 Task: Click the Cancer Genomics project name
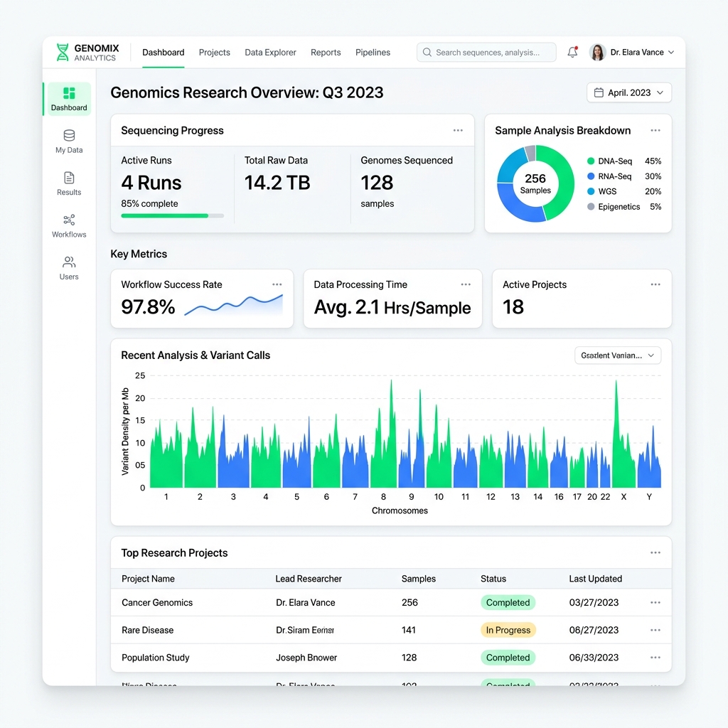157,603
